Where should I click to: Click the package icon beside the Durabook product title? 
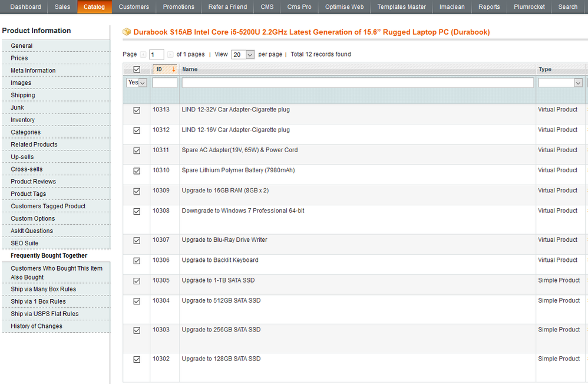click(127, 32)
